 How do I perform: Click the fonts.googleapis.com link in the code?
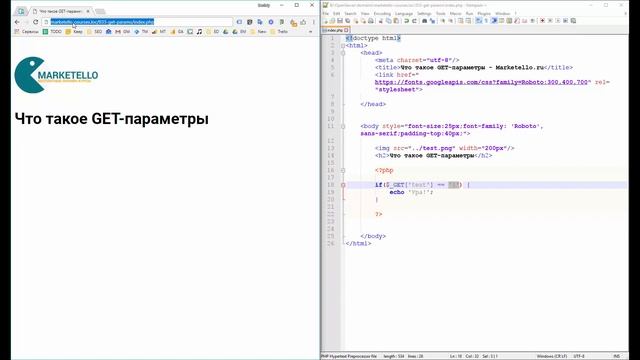pyautogui.click(x=482, y=82)
